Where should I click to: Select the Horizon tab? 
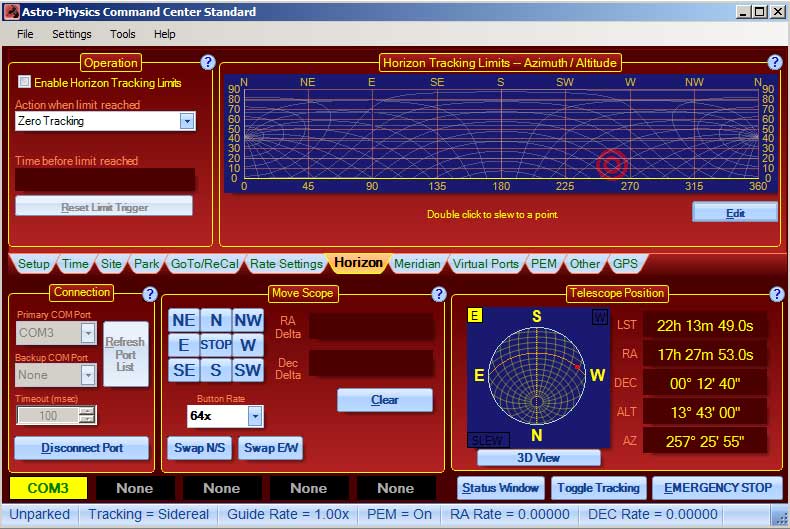pyautogui.click(x=358, y=263)
